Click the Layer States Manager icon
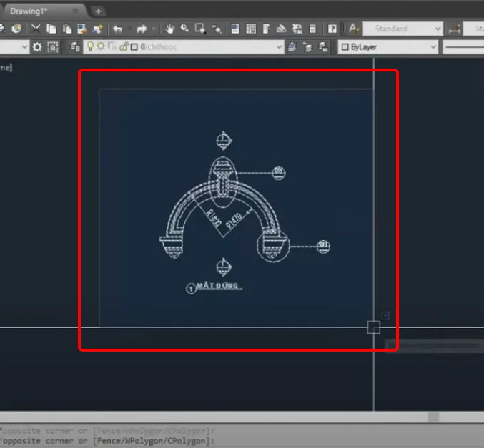The width and height of the screenshot is (484, 448). 323,47
